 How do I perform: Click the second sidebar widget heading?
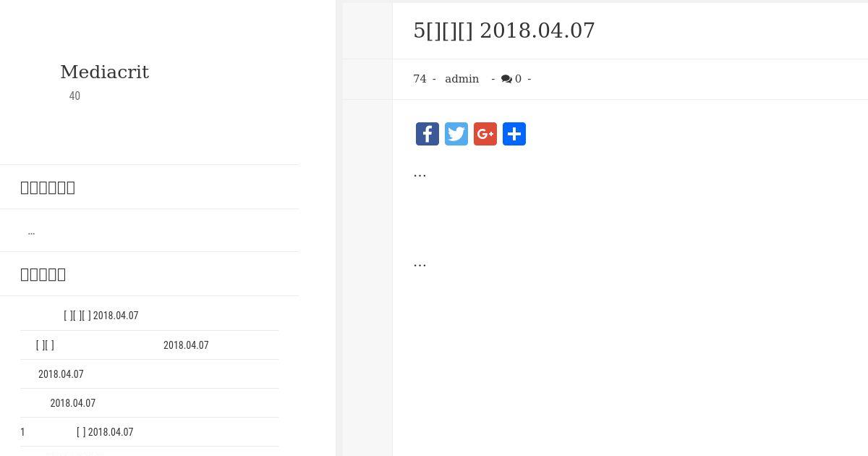click(x=43, y=274)
